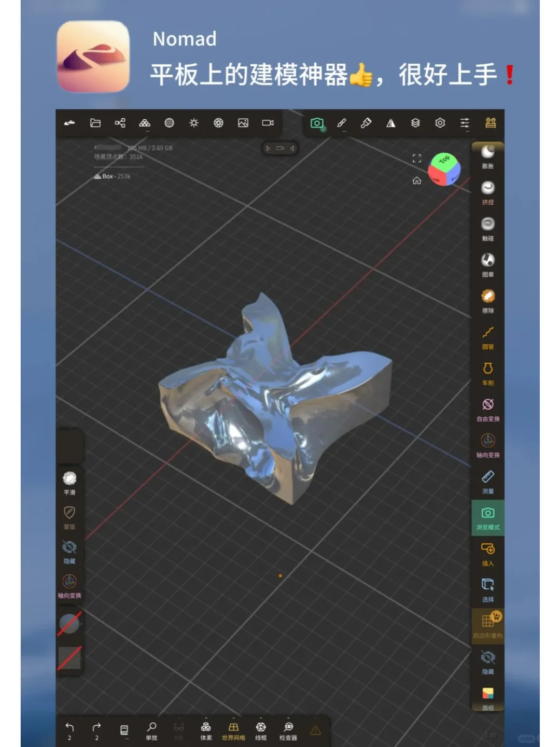Select the 擦除 delete layer tool
Viewport: 560px width, 747px height.
[x=488, y=301]
